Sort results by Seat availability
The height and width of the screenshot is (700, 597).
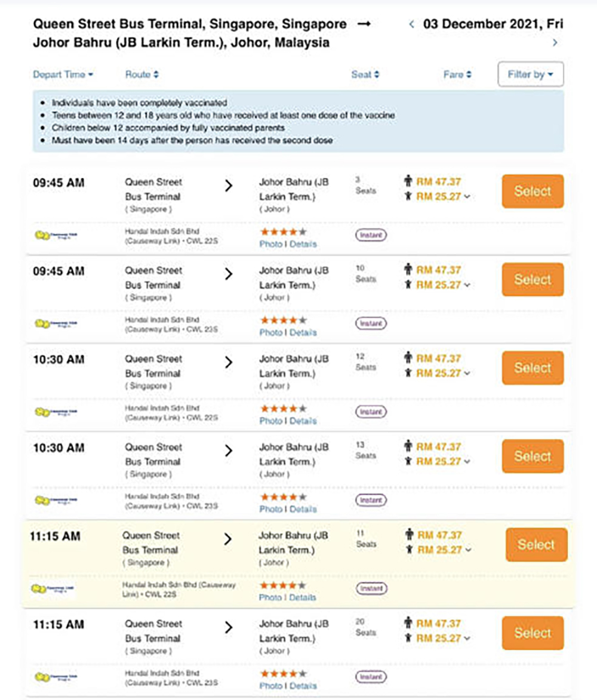[x=365, y=75]
